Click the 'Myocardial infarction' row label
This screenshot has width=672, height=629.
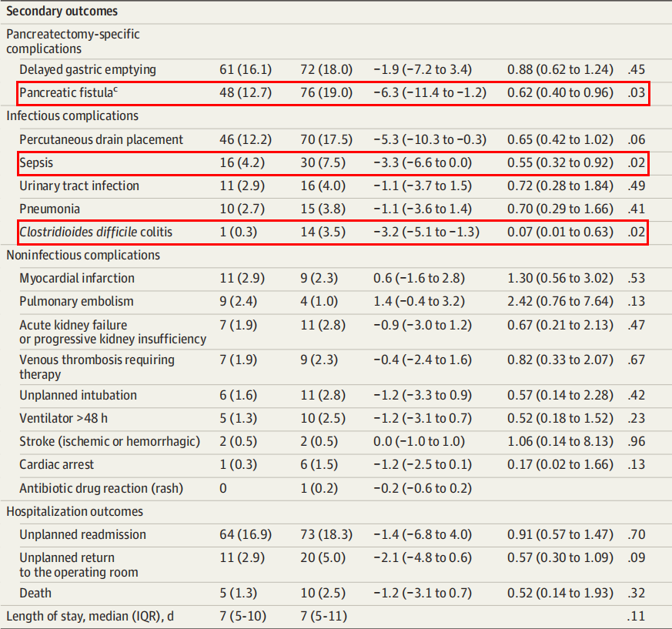77,279
